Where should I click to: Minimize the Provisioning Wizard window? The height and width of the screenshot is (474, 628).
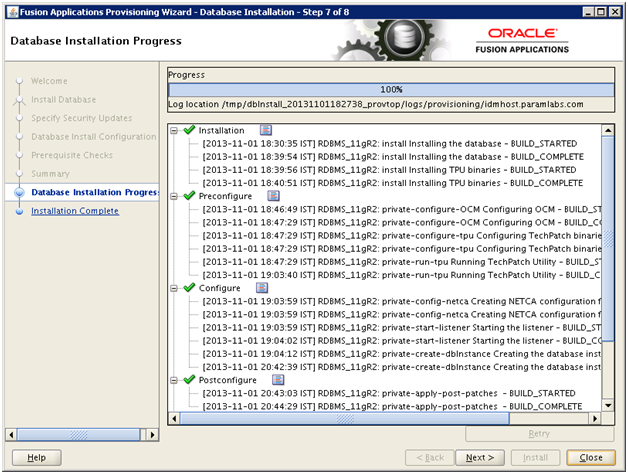coord(588,12)
